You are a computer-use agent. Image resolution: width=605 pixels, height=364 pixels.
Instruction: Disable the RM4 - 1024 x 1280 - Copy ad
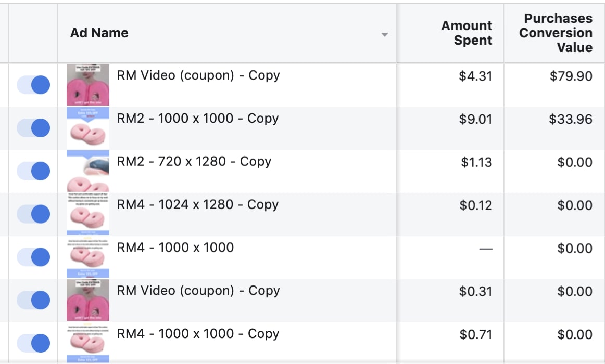tap(33, 214)
